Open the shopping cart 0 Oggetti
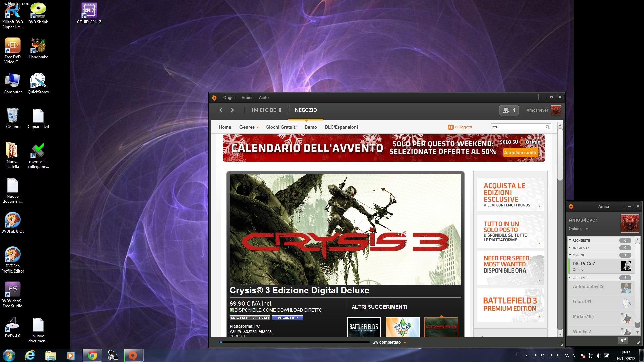Screen dimensions: 644x362 point(460,127)
